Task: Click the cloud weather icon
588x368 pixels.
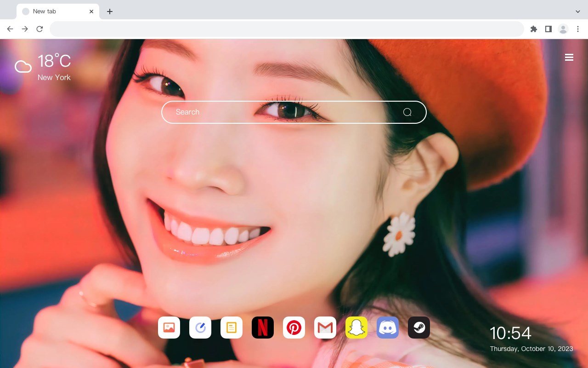Action: click(x=23, y=67)
